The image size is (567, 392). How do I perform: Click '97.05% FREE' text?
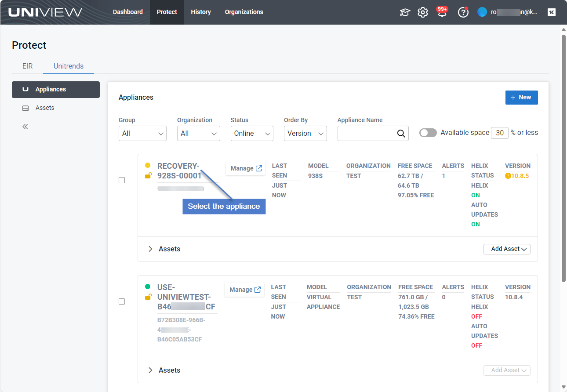(x=416, y=195)
